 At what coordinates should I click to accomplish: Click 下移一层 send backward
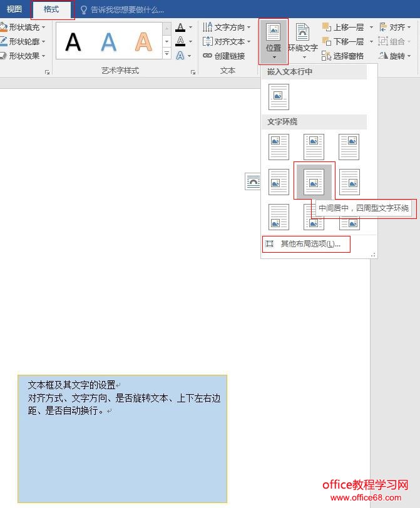pyautogui.click(x=343, y=41)
